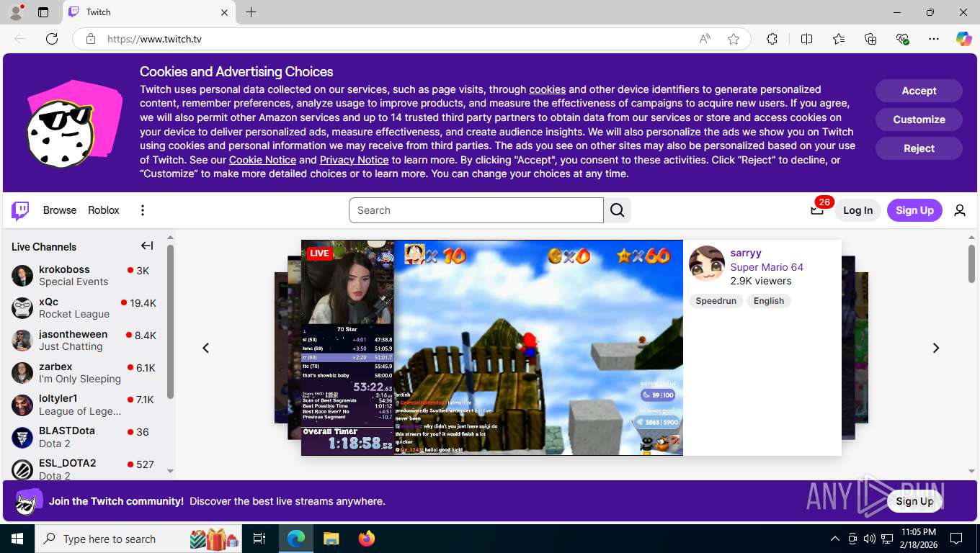This screenshot has height=553, width=980.
Task: Open the tab actions menu icon
Action: (43, 12)
